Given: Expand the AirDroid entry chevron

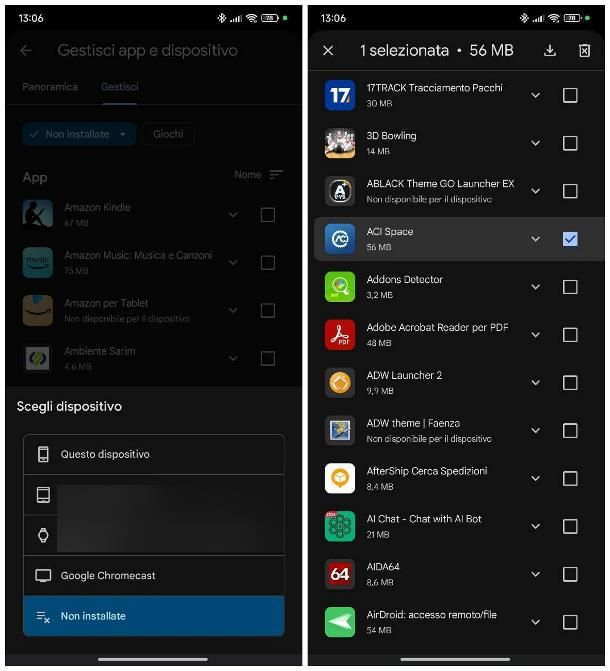Looking at the screenshot, I should pyautogui.click(x=536, y=622).
